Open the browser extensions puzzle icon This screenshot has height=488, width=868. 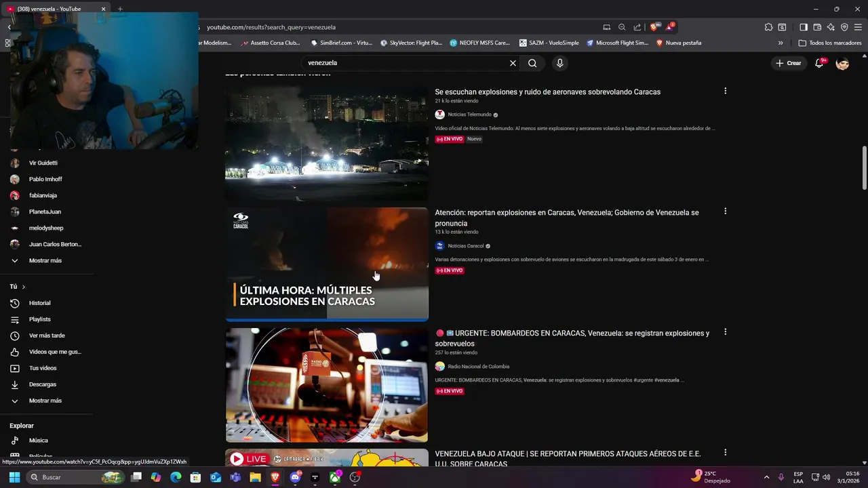pos(768,27)
